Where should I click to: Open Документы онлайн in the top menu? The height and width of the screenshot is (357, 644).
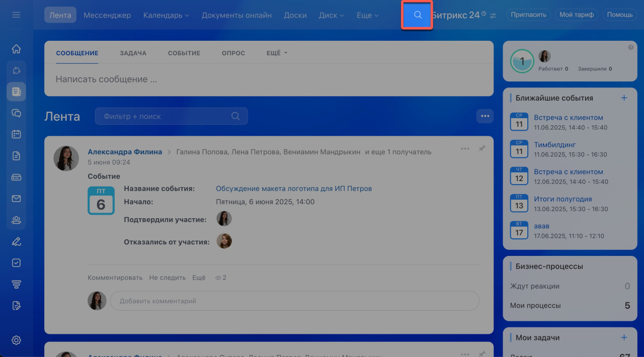(x=236, y=15)
